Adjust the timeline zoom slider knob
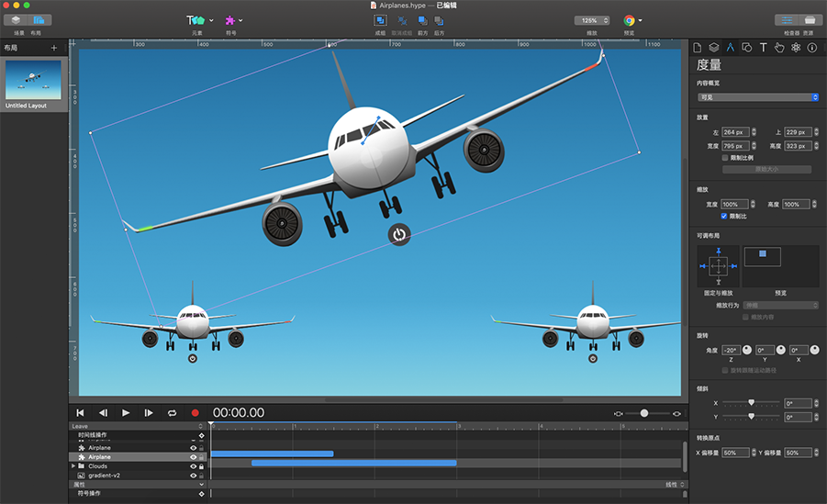The height and width of the screenshot is (504, 827). (644, 413)
